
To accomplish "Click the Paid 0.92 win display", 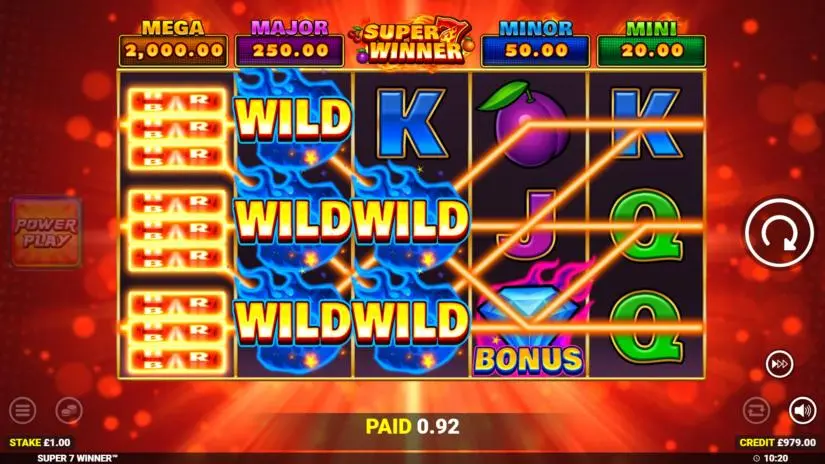I will coord(412,426).
